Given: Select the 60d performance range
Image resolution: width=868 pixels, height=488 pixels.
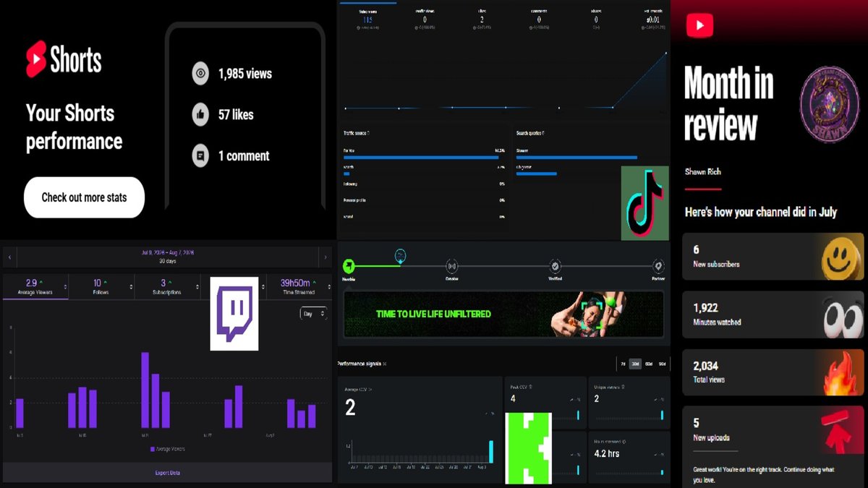Looking at the screenshot, I should [649, 364].
